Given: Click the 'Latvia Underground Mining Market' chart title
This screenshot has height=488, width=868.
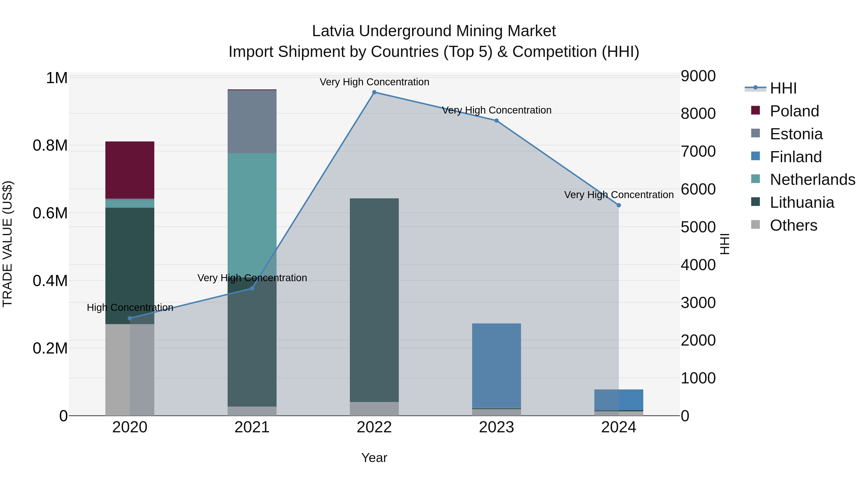Looking at the screenshot, I should (x=434, y=31).
